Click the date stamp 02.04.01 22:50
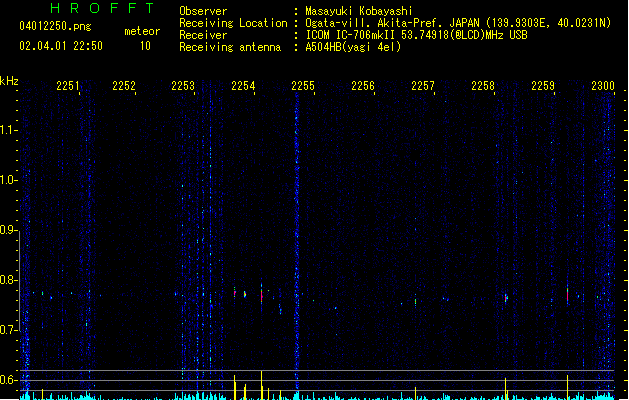629x400 pixels. [x=61, y=46]
